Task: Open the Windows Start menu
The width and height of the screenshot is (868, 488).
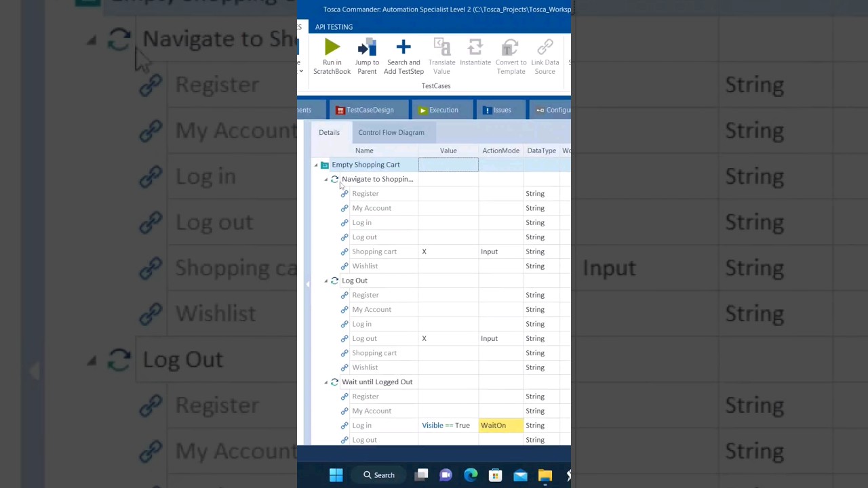Action: 336,475
